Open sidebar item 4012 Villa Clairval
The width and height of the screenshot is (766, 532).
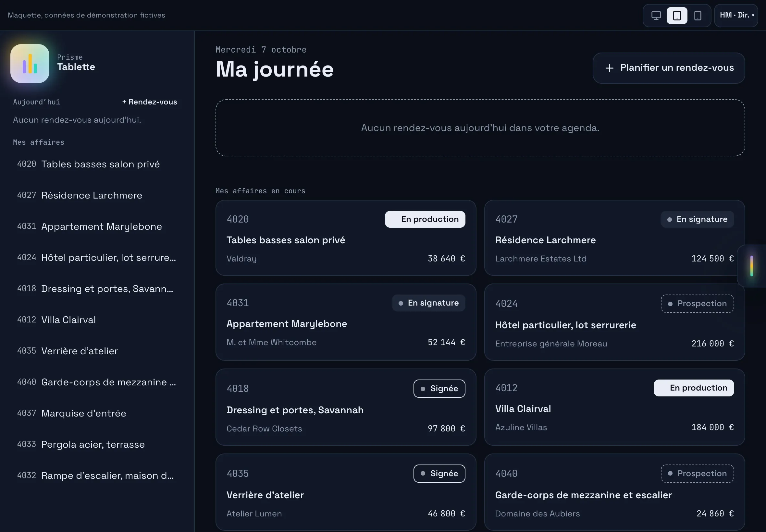97,320
